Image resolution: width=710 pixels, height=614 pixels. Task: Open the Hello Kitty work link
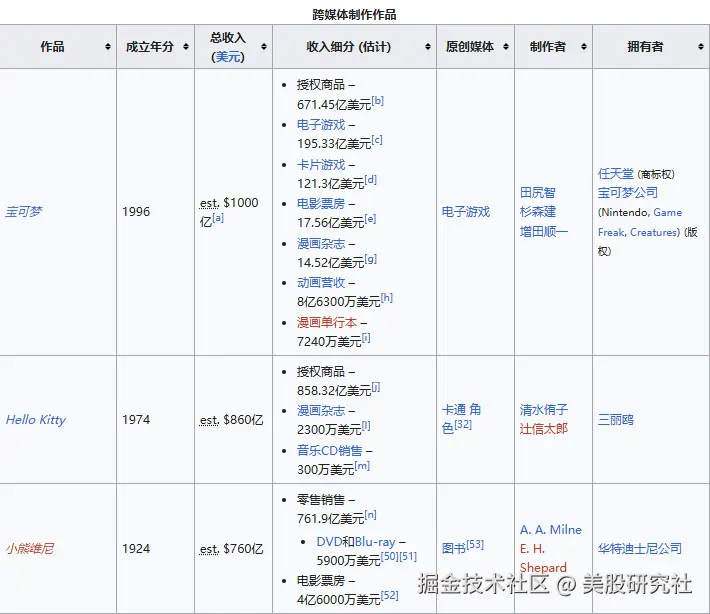point(36,420)
